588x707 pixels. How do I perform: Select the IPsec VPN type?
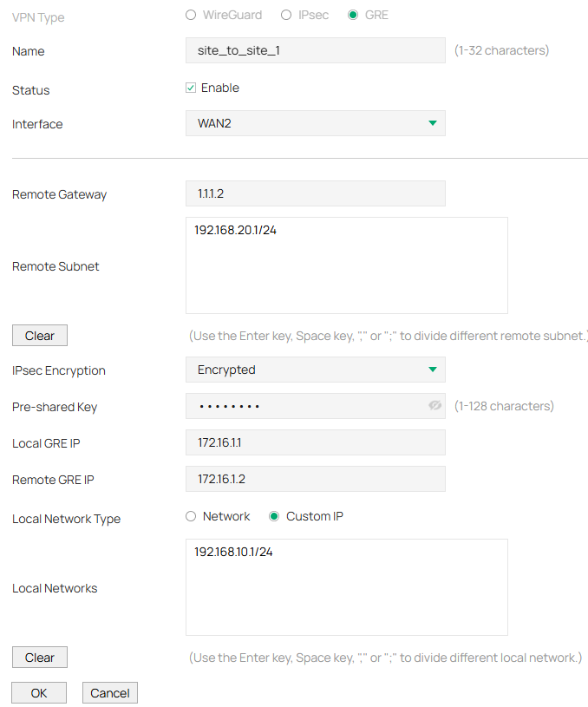coord(286,14)
